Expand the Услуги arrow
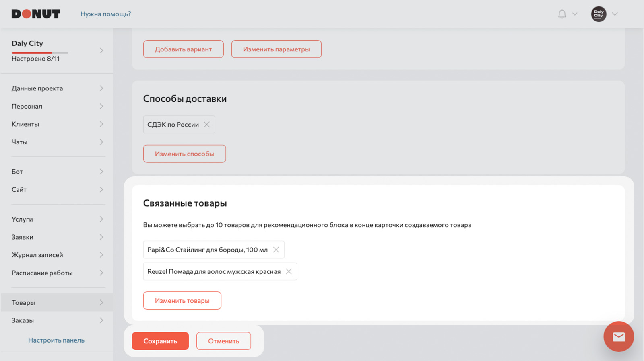The height and width of the screenshot is (361, 644). pyautogui.click(x=101, y=219)
